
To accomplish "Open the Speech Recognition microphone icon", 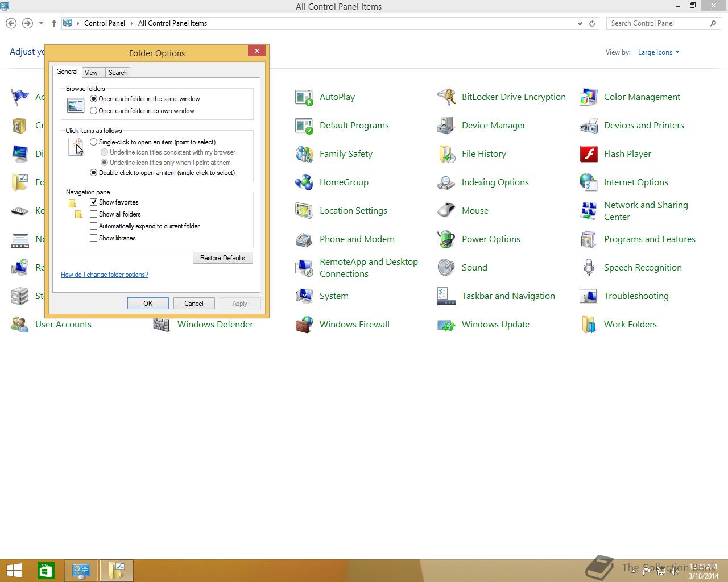I will pos(589,268).
